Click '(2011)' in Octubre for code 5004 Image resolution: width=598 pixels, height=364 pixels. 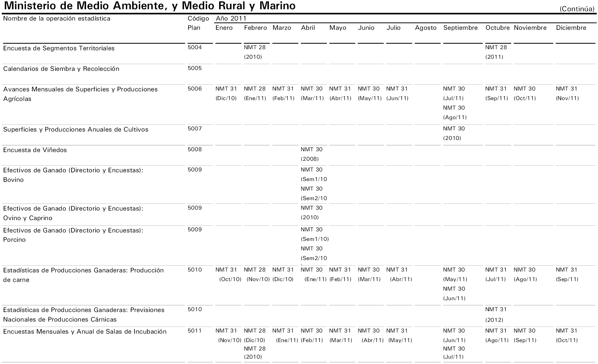(494, 57)
